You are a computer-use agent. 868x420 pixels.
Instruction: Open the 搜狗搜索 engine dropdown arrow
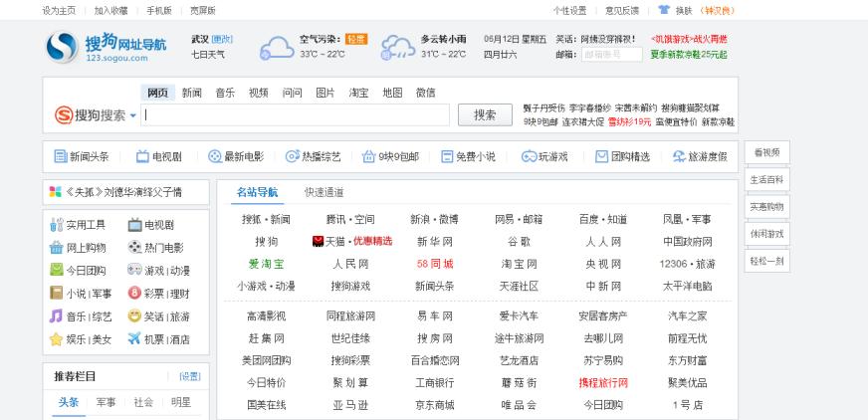132,115
